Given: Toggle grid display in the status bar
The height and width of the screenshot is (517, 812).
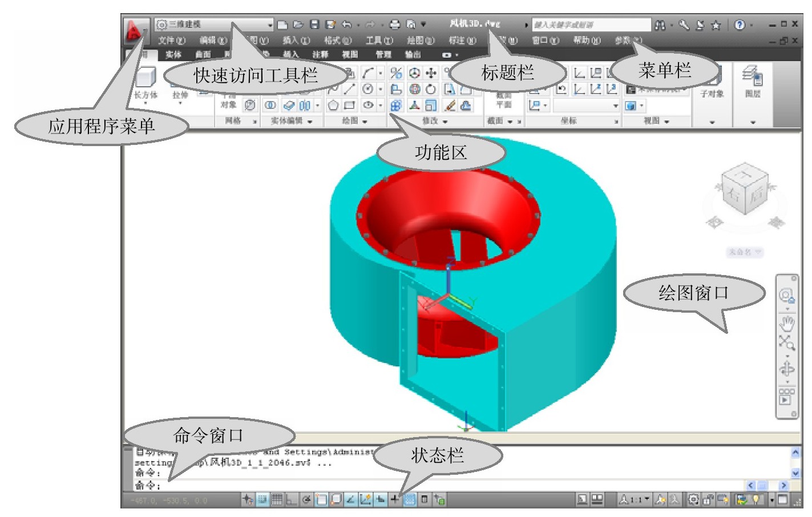Looking at the screenshot, I should point(277,500).
